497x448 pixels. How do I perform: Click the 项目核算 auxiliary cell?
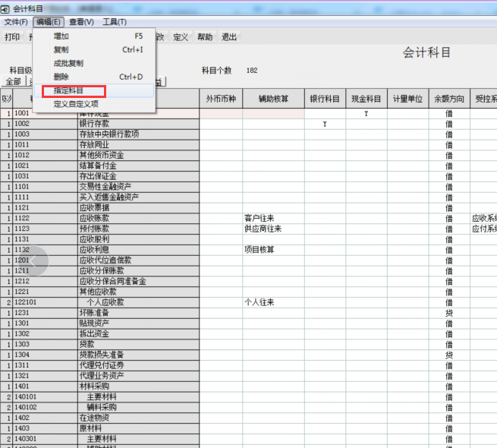click(273, 250)
